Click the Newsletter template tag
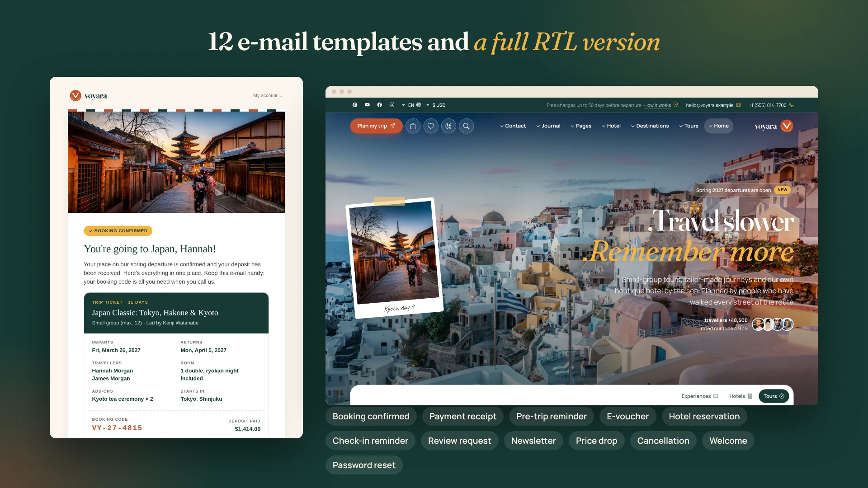 pyautogui.click(x=533, y=441)
